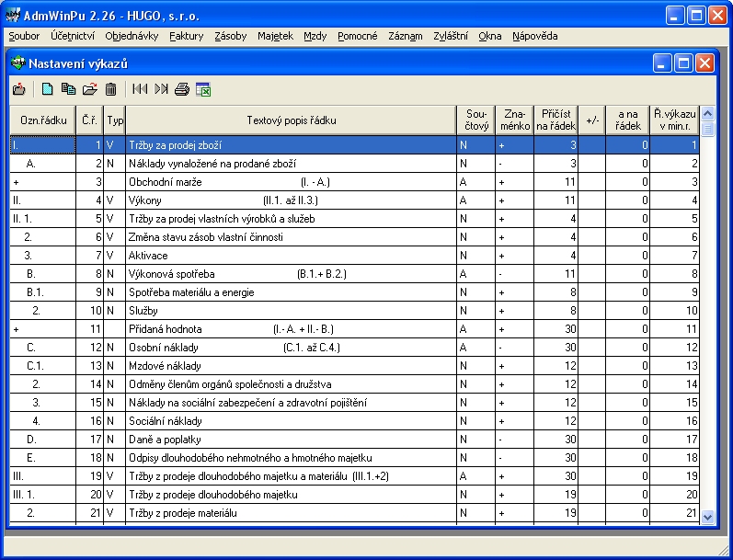The image size is (733, 560).
Task: Click the Typ column header
Action: click(115, 120)
